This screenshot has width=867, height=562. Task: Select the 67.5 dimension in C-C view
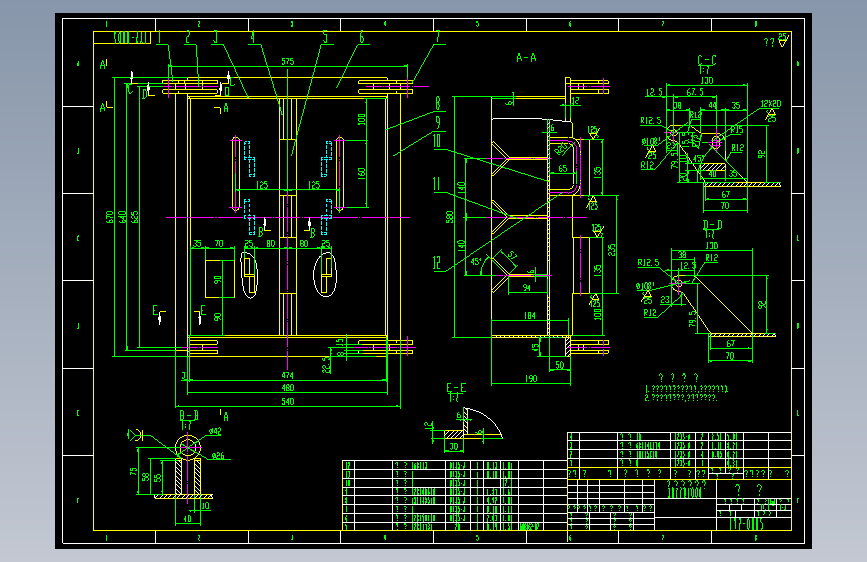click(x=695, y=92)
